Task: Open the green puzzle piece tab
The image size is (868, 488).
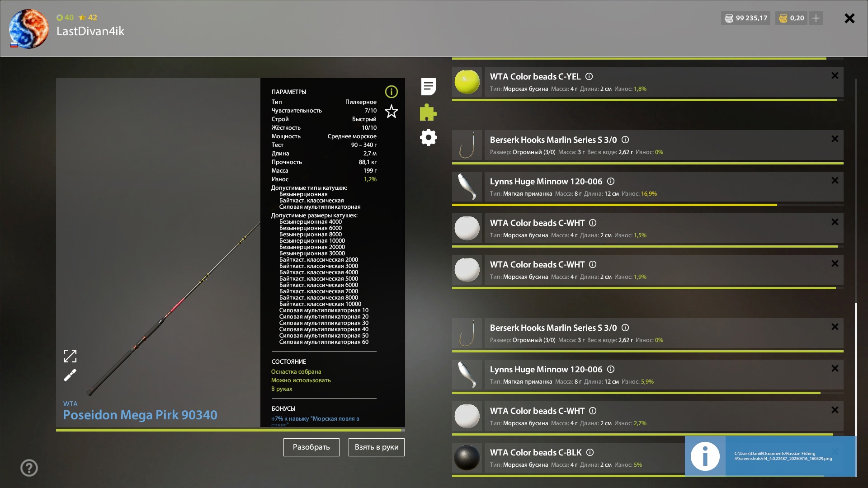Action: 428,112
